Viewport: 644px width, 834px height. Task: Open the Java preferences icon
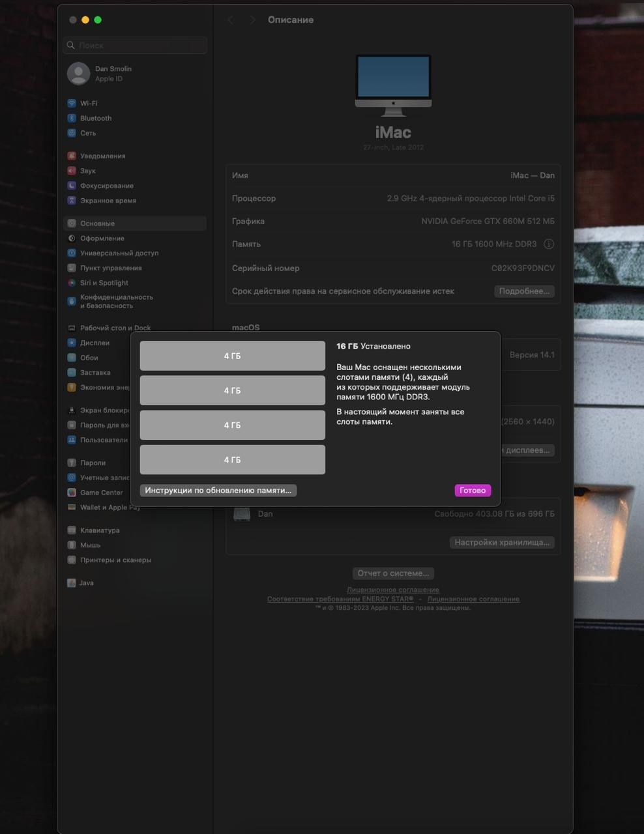(72, 583)
